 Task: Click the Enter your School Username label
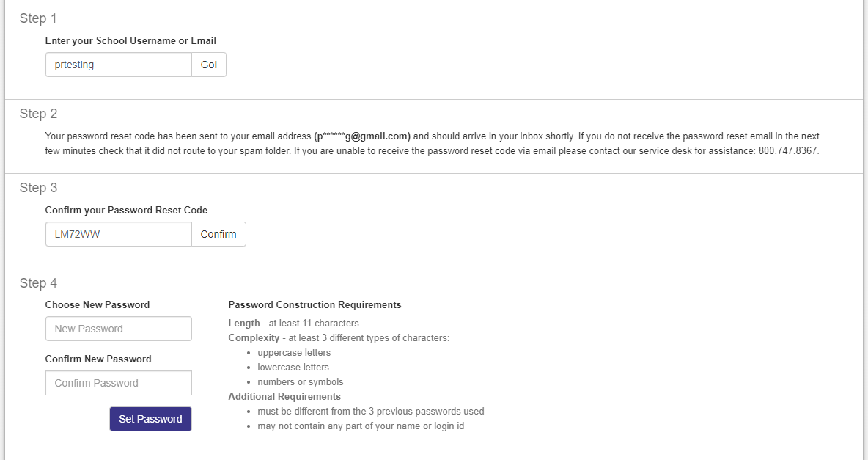pyautogui.click(x=130, y=40)
